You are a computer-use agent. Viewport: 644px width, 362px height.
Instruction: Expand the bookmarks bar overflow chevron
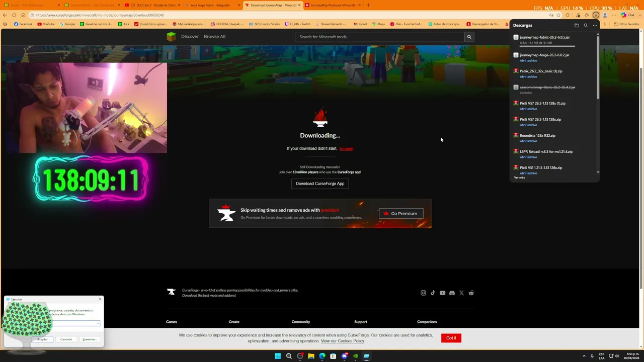pyautogui.click(x=606, y=24)
